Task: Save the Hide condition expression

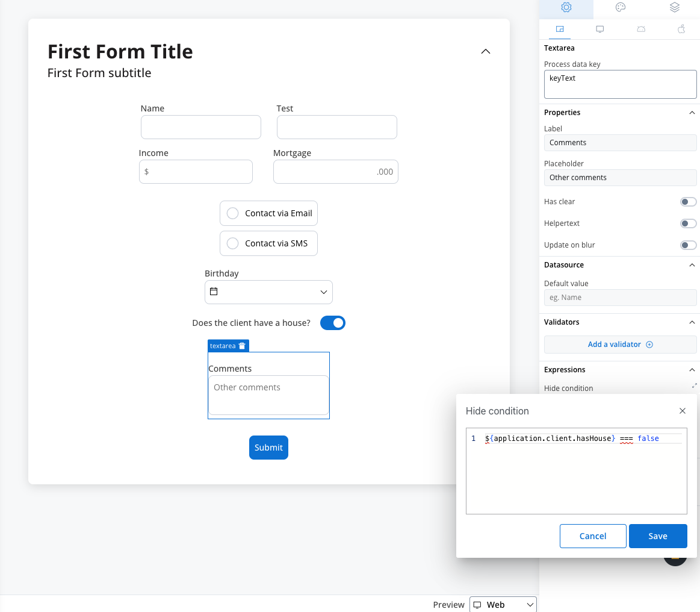Action: coord(658,536)
